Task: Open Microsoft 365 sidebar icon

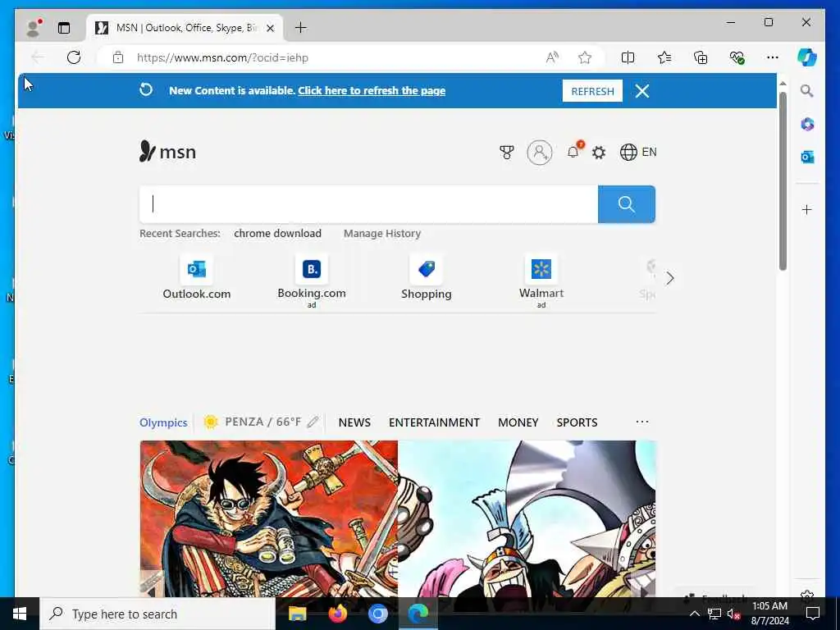Action: tap(807, 125)
